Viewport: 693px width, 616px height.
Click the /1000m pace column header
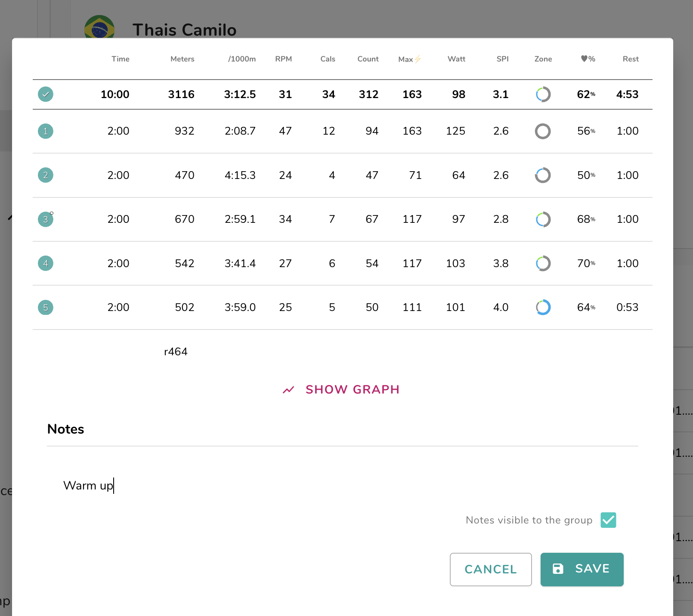242,59
